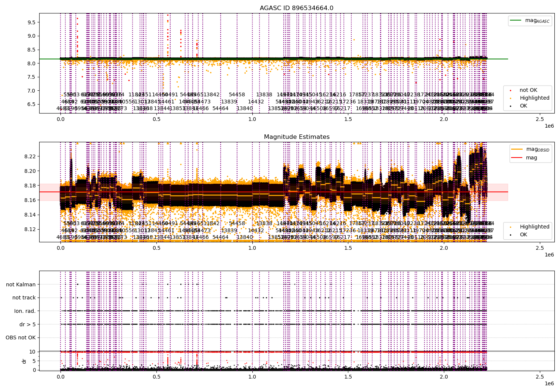560x392 pixels.
Task: Click the 'AGASC ID 896534664.0' plot title
Action: click(296, 8)
